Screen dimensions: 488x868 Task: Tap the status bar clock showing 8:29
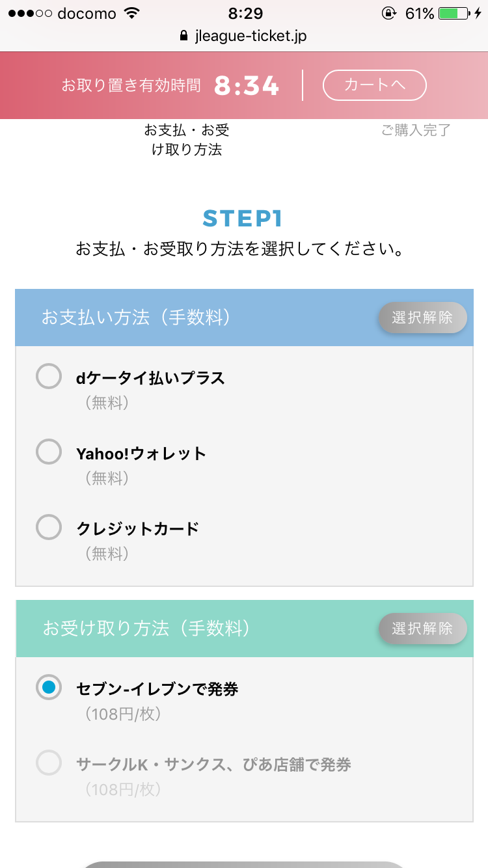coord(244,14)
